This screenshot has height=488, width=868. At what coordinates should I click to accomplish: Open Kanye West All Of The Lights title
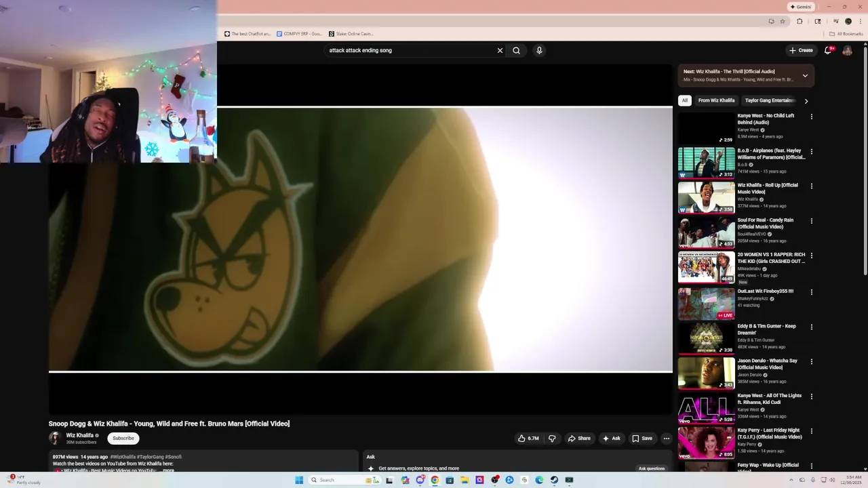point(770,399)
